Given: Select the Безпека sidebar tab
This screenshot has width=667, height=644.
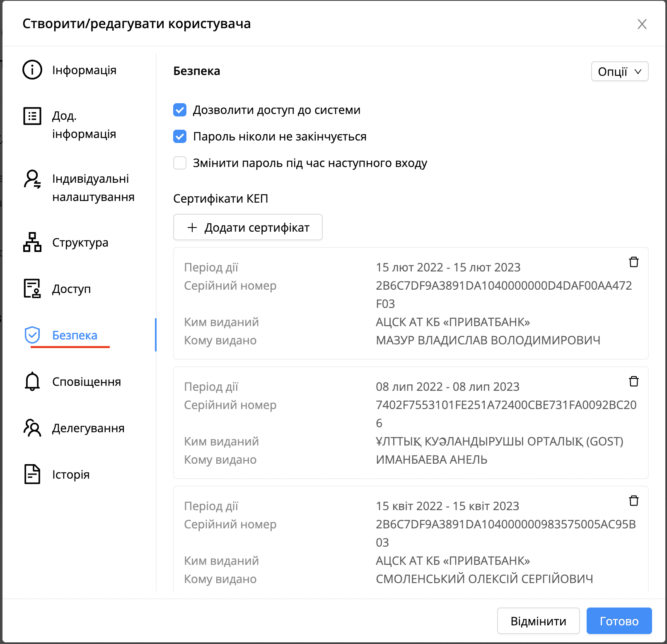Looking at the screenshot, I should click(x=75, y=335).
